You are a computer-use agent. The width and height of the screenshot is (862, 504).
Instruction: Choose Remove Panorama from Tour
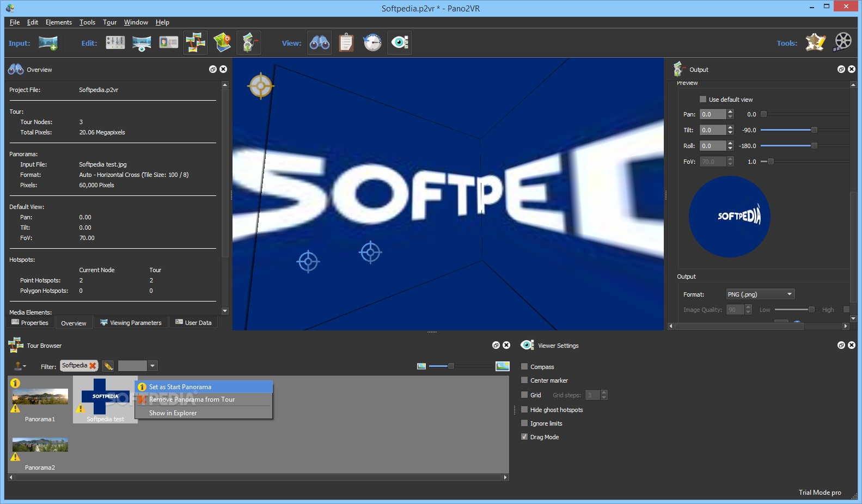tap(204, 399)
